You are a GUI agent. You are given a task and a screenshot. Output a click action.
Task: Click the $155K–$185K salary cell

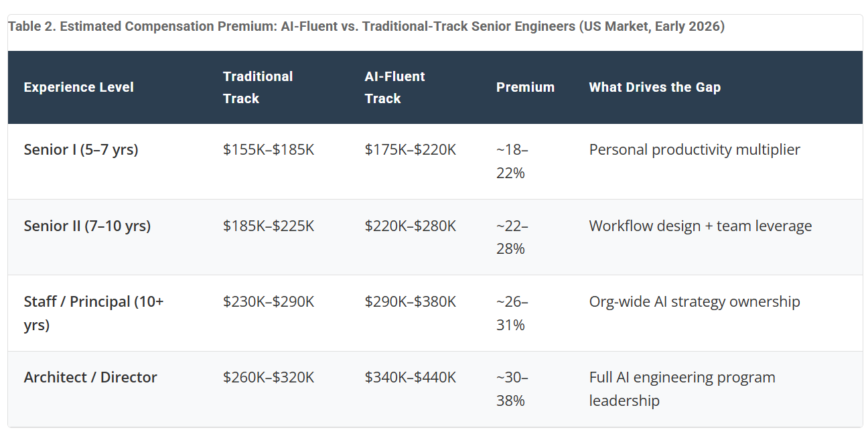[269, 149]
